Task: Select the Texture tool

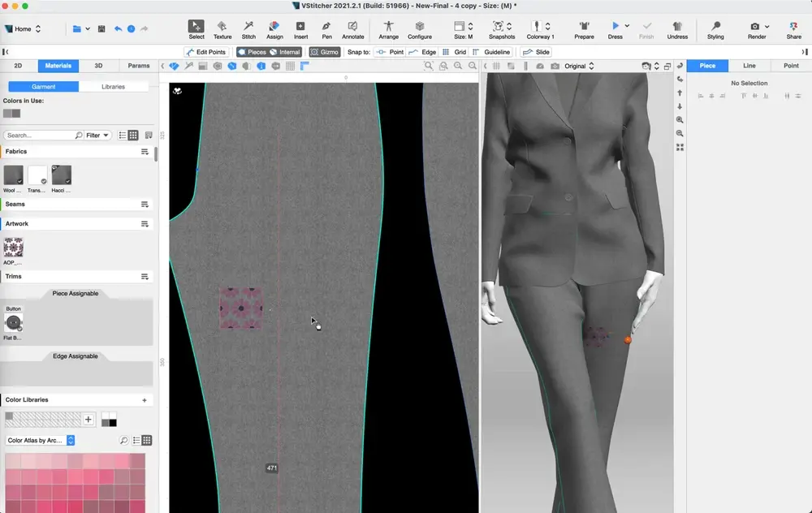Action: [x=222, y=30]
